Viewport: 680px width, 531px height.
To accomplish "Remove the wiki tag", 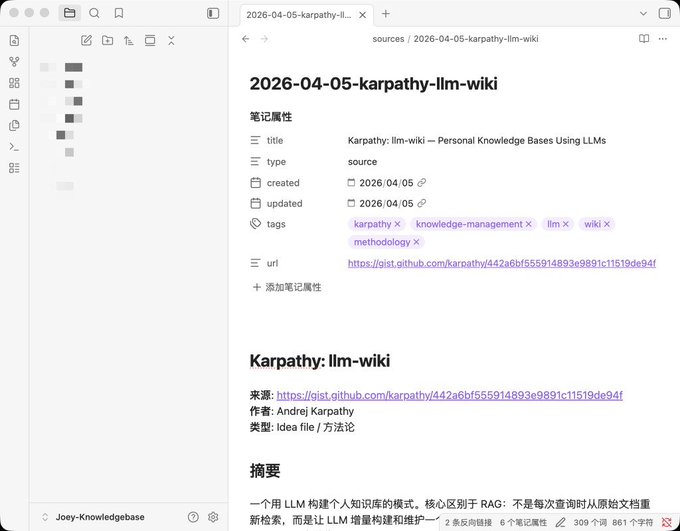I will [x=607, y=224].
